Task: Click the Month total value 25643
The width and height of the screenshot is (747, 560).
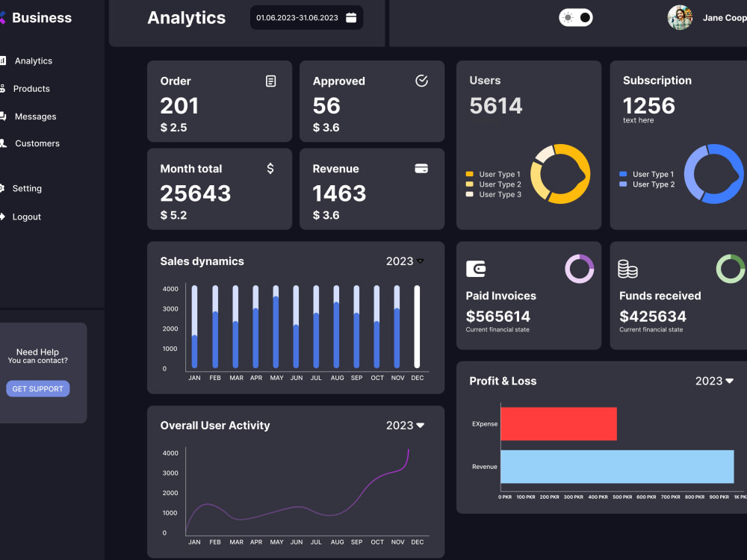Action: (x=195, y=193)
